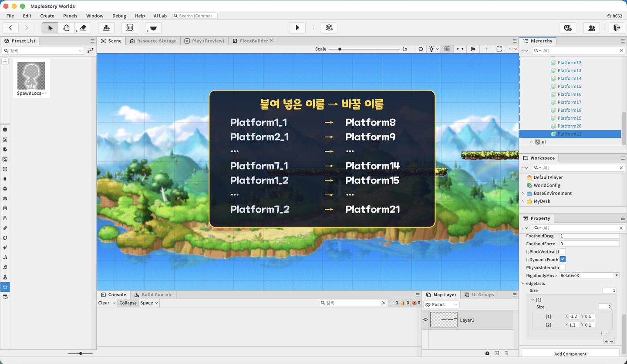Click the debug bug icon
This screenshot has width=627, height=364.
tap(329, 28)
